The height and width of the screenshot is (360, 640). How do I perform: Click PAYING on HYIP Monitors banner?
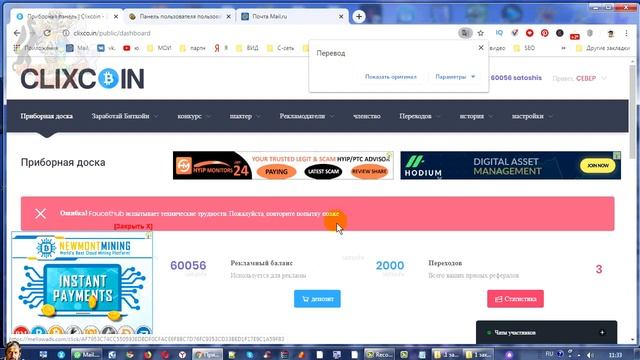pos(276,172)
